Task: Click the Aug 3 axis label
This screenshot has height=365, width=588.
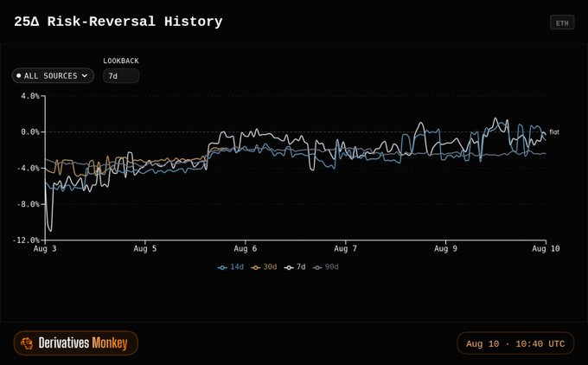Action: (x=45, y=249)
